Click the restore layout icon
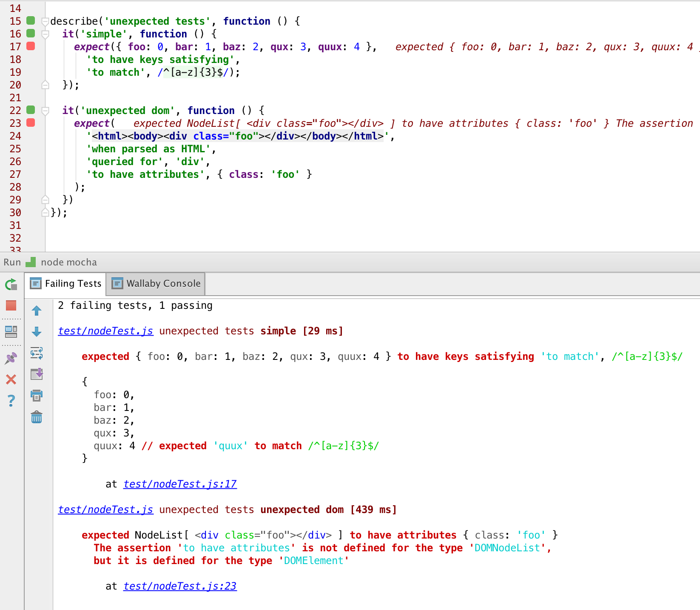 11,331
